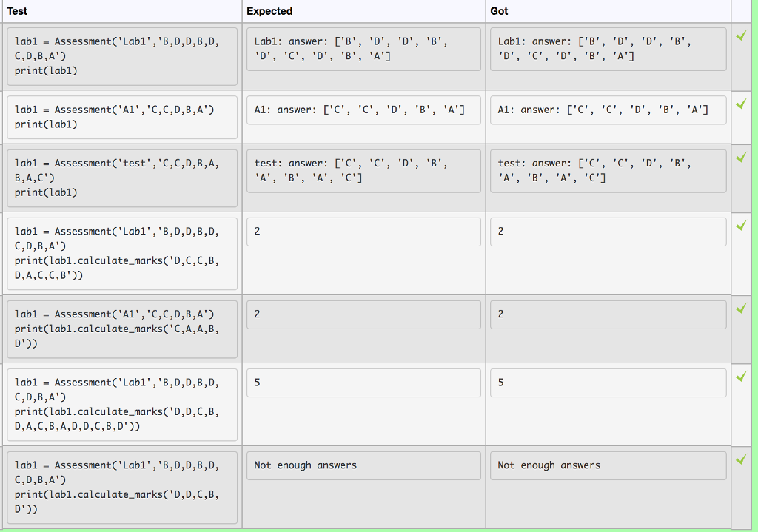This screenshot has width=758, height=532.
Task: Click the test code with calculate_marks('C,A,A,B,D')
Action: 122,329
